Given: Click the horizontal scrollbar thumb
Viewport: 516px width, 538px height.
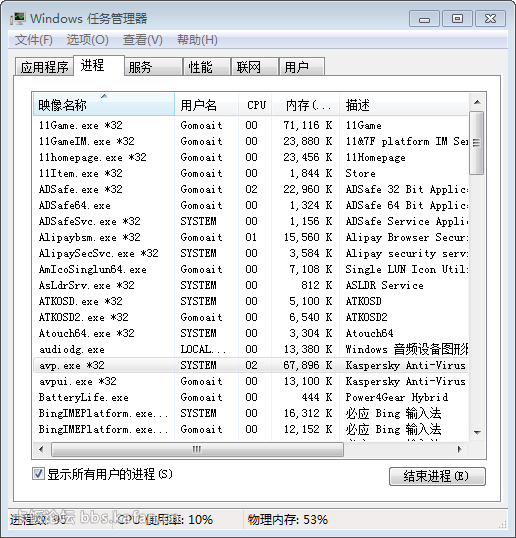Looking at the screenshot, I should click(197, 449).
